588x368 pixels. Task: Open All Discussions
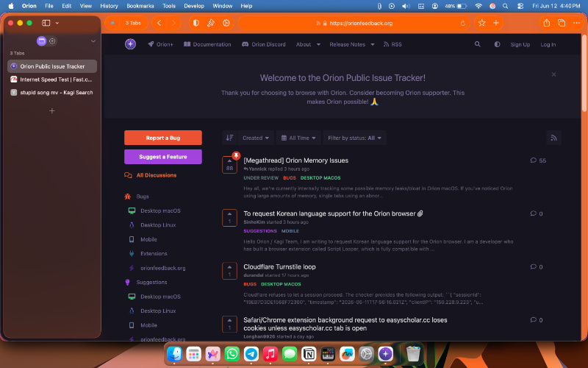pyautogui.click(x=151, y=175)
